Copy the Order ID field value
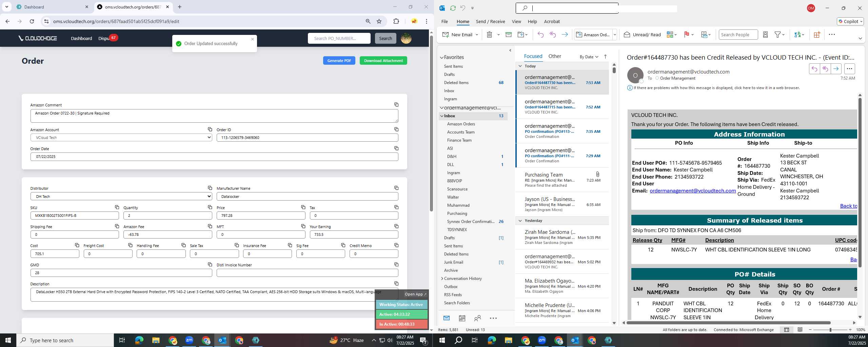Image resolution: width=868 pixels, height=347 pixels. pos(396,129)
